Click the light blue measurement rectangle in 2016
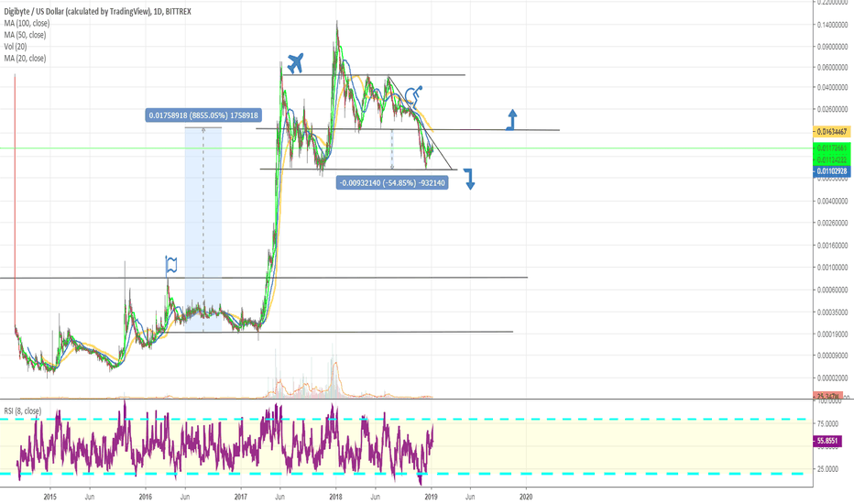The width and height of the screenshot is (854, 504). click(203, 229)
